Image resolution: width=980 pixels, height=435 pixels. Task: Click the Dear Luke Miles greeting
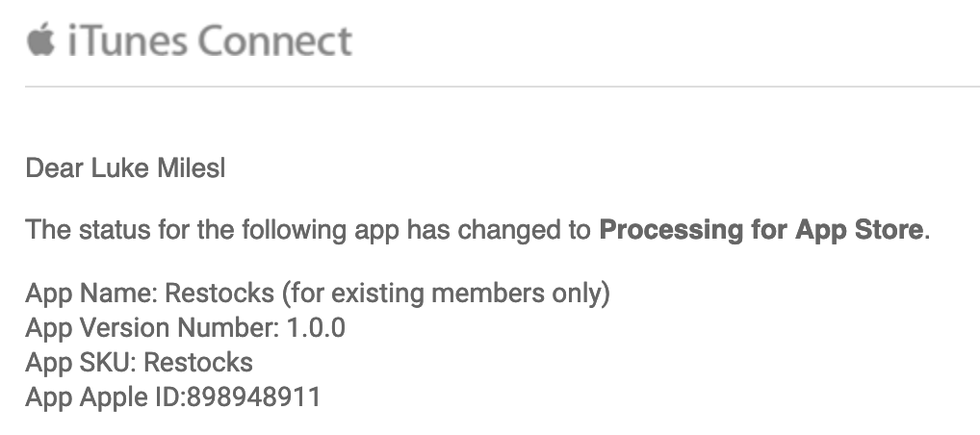[x=125, y=168]
